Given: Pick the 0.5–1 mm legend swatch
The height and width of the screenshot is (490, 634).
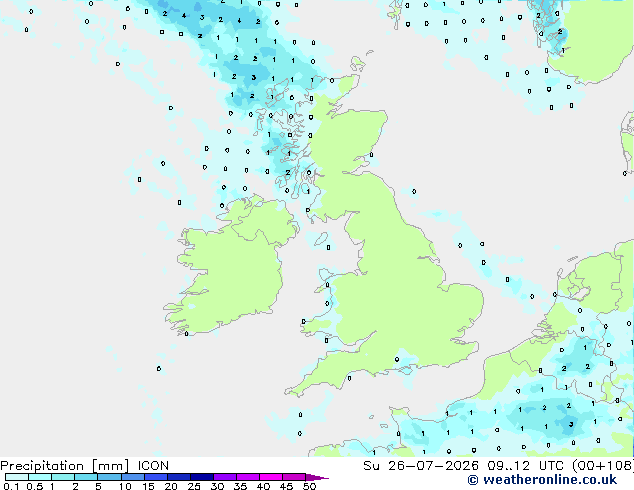Looking at the screenshot, I should tap(40, 477).
